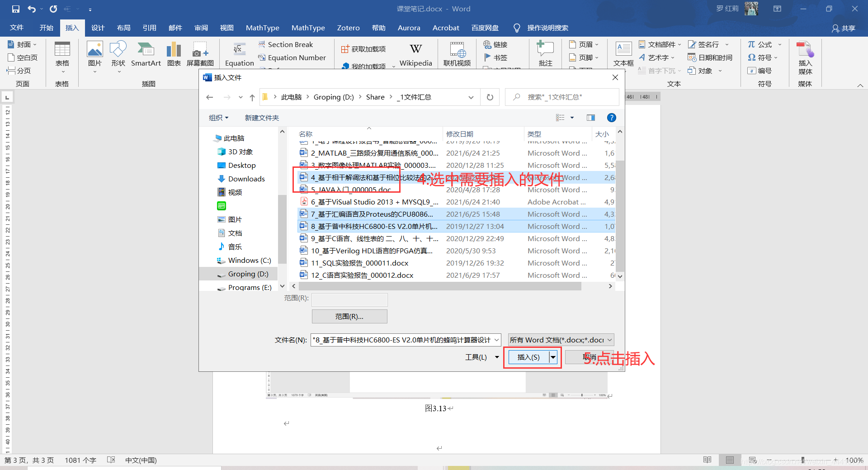The image size is (868, 470).
Task: Collapse the ribbon with the caret arrow
Action: [860, 85]
